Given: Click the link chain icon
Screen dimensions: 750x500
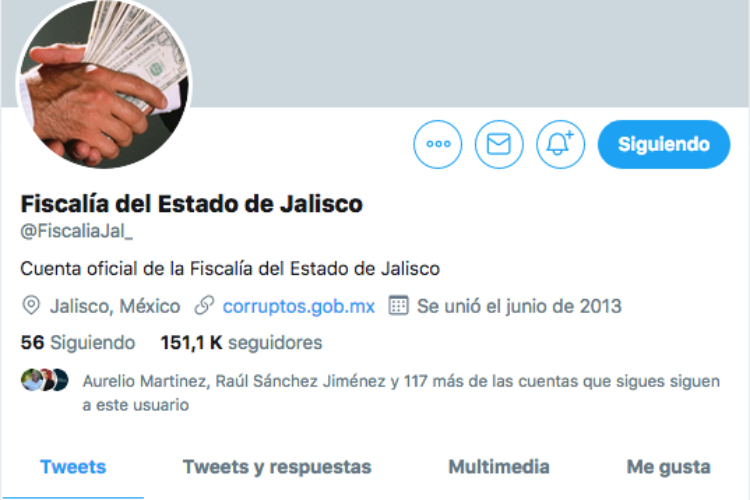Looking at the screenshot, I should [x=204, y=306].
